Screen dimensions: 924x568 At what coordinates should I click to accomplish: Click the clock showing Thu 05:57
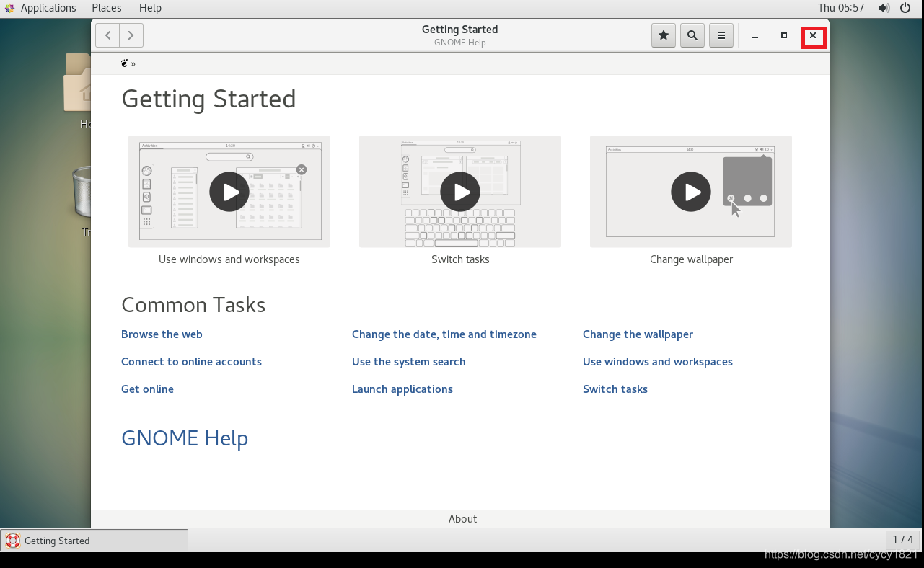841,8
